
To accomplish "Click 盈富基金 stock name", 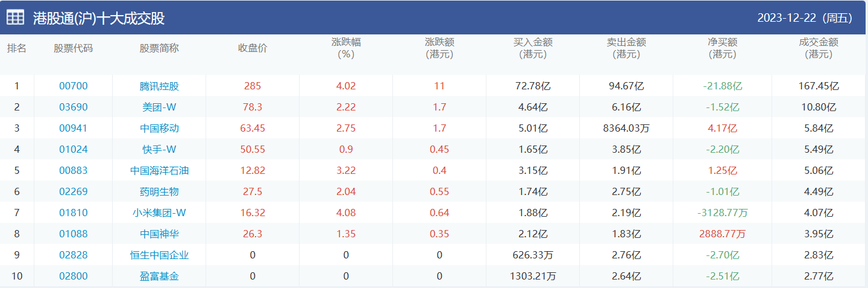I will (x=159, y=276).
